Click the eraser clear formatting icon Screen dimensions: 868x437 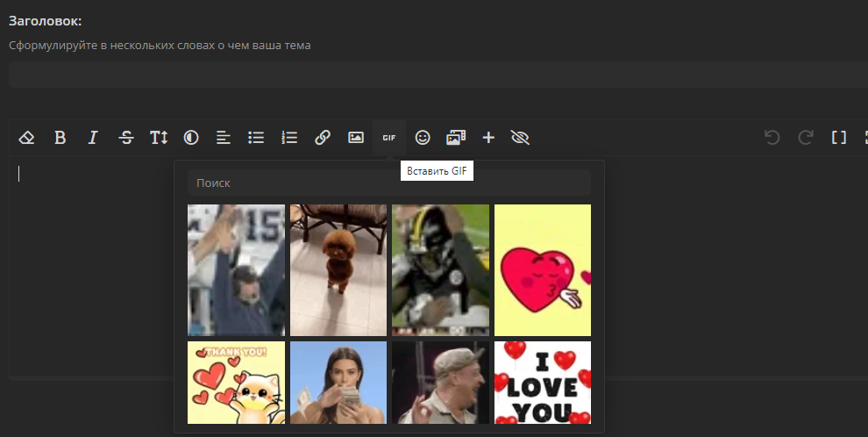[26, 138]
